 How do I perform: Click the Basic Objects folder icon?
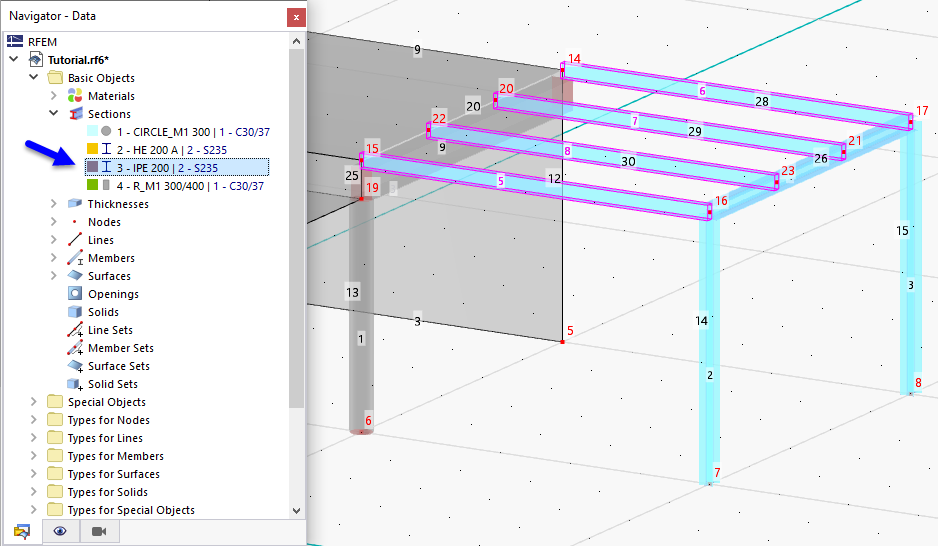[x=55, y=78]
